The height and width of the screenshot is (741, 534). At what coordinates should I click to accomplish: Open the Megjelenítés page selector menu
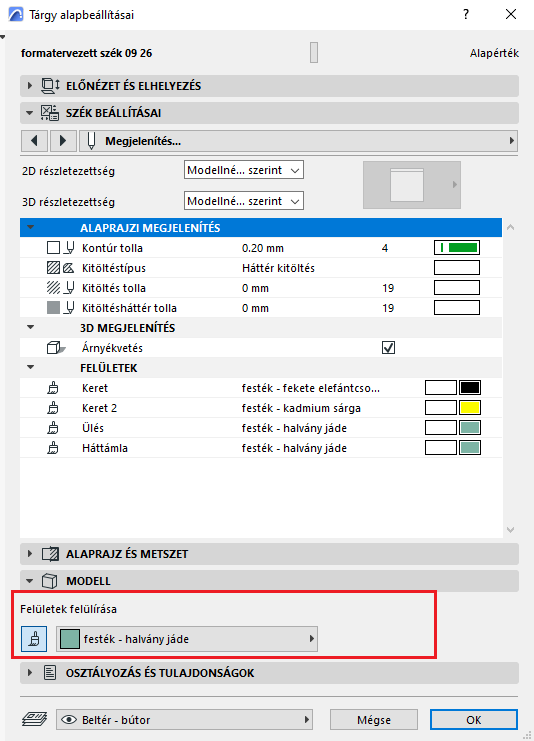click(x=298, y=141)
